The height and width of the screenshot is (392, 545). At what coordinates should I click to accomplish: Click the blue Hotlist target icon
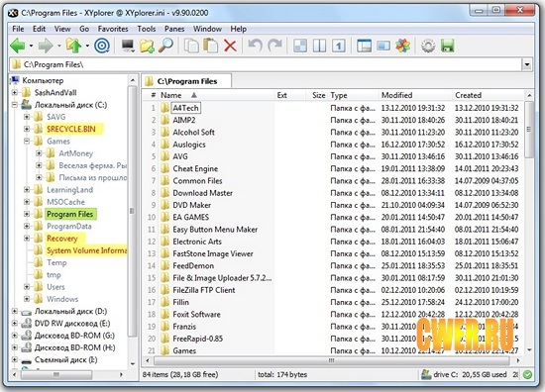click(102, 46)
